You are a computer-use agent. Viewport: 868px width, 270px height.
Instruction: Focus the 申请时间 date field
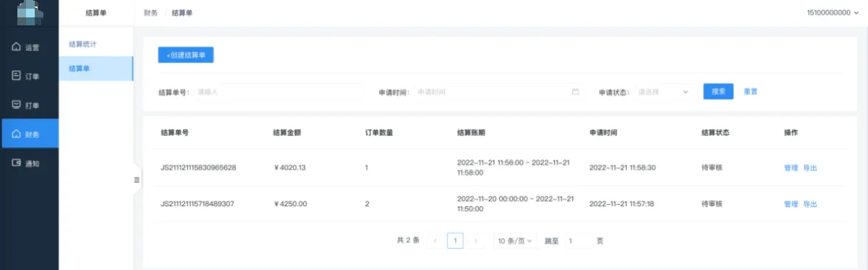[x=498, y=92]
